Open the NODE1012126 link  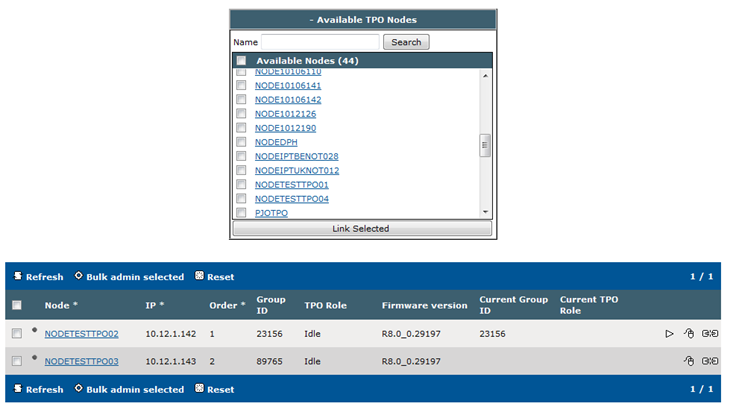click(x=285, y=114)
